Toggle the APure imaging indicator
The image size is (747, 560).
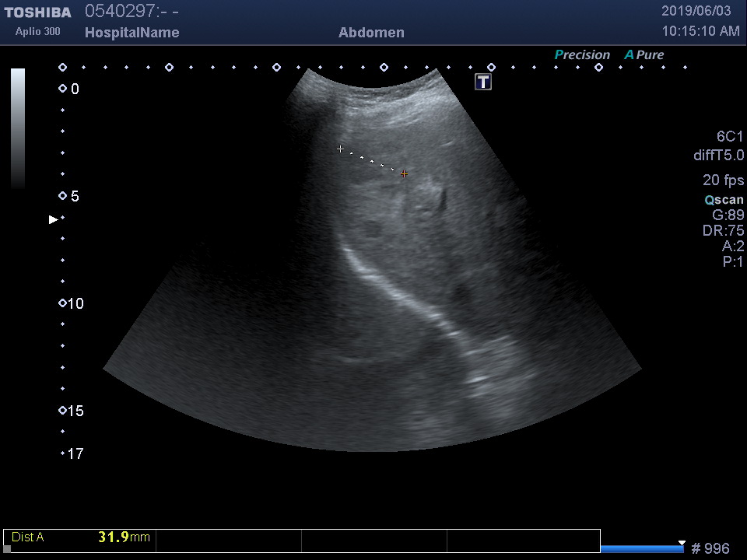point(644,55)
